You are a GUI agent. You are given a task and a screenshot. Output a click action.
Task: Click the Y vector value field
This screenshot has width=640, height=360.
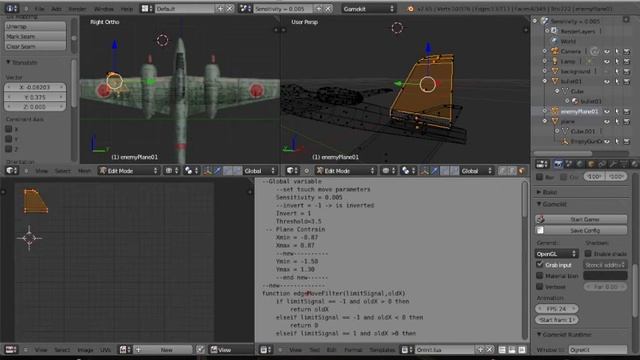click(x=35, y=97)
